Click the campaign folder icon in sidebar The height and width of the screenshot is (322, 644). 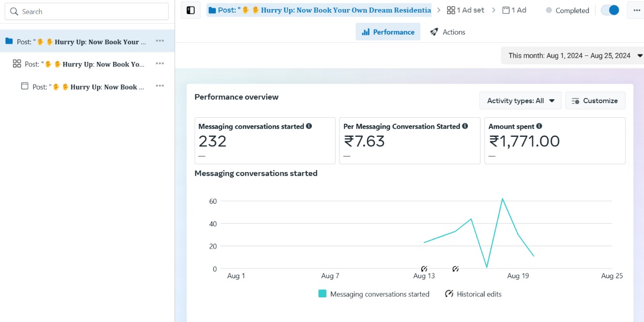coord(9,41)
